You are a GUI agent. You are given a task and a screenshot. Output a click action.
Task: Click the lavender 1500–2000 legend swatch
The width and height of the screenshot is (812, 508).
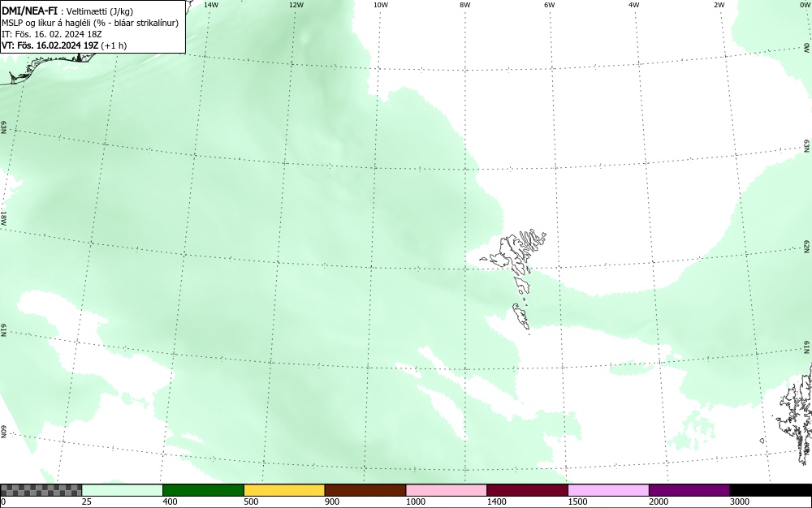point(608,490)
